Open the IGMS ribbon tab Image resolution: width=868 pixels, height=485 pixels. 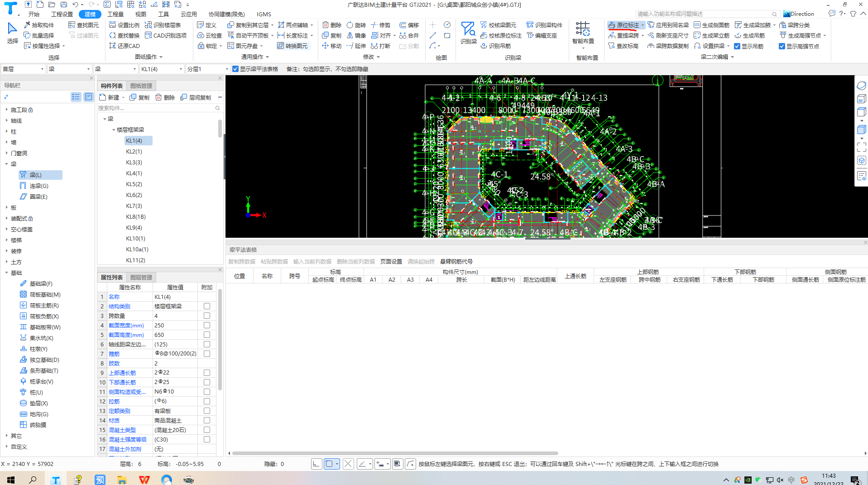pos(264,14)
